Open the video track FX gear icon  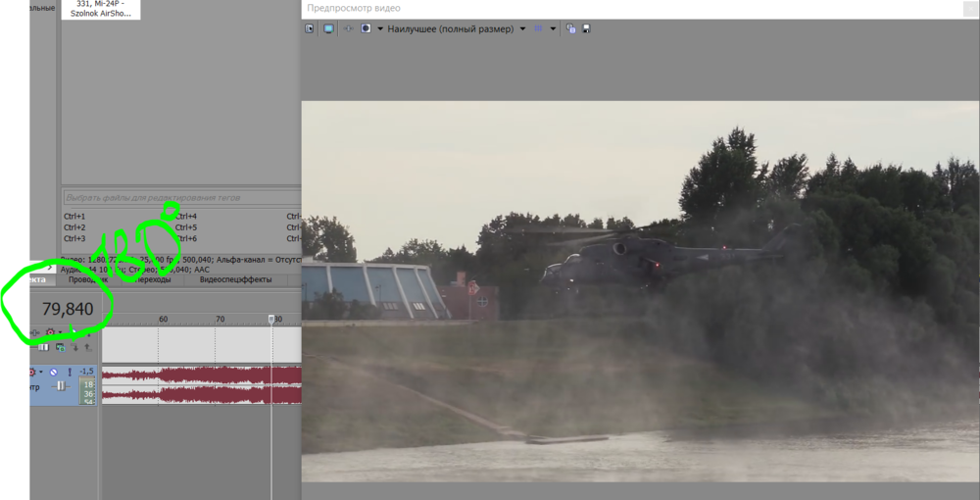[x=50, y=332]
